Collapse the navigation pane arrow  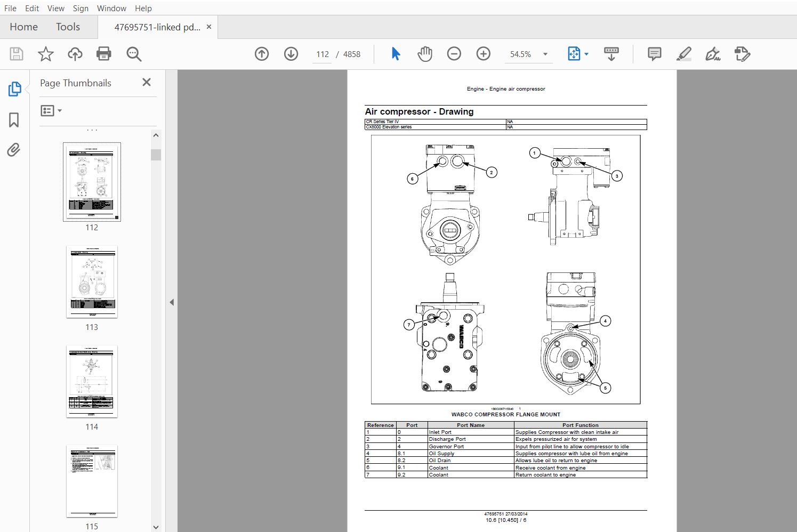click(172, 302)
